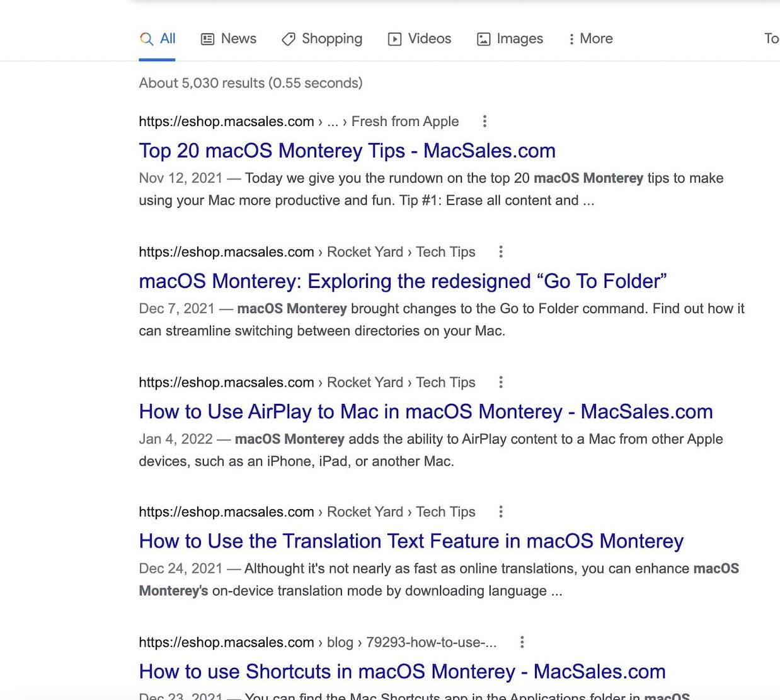Open three-dot menu for AirPlay to Mac result
Image resolution: width=780 pixels, height=700 pixels.
click(x=501, y=382)
